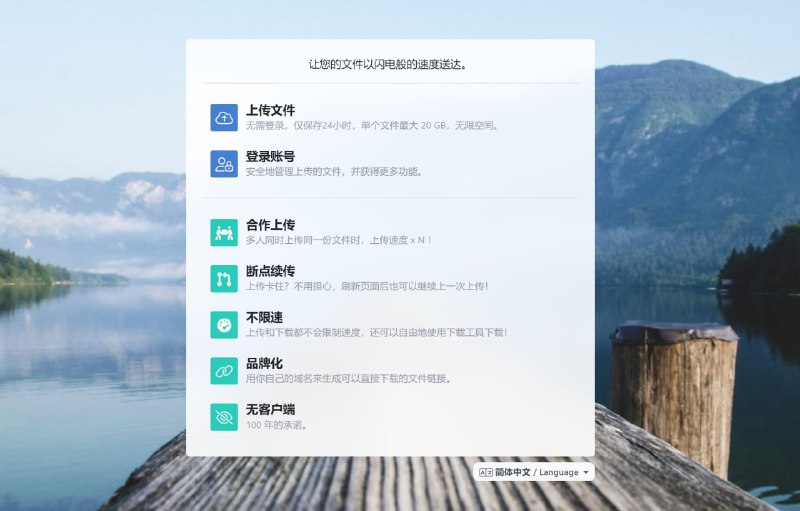Click the user lock icon for 登录账号
800x511 pixels.
coord(224,164)
